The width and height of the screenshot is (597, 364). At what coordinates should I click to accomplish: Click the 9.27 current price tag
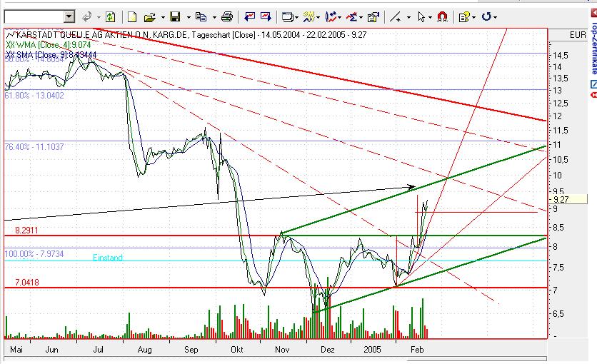pyautogui.click(x=568, y=199)
